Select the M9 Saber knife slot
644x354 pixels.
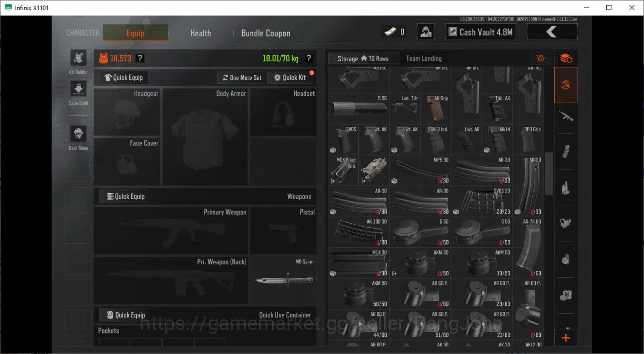click(283, 280)
